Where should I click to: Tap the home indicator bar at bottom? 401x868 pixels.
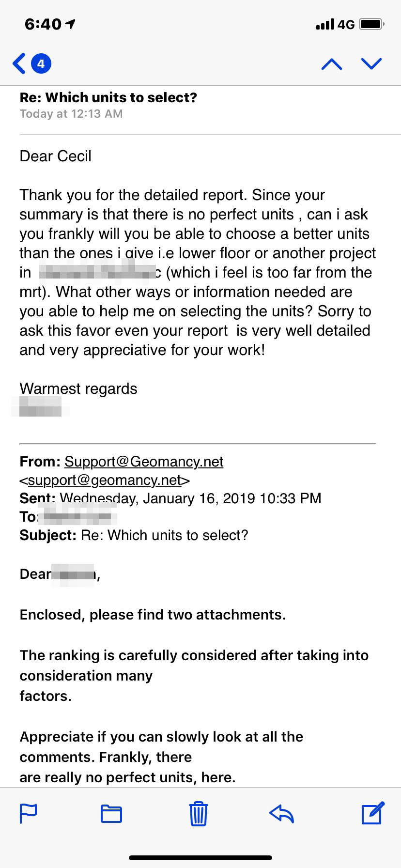200,858
